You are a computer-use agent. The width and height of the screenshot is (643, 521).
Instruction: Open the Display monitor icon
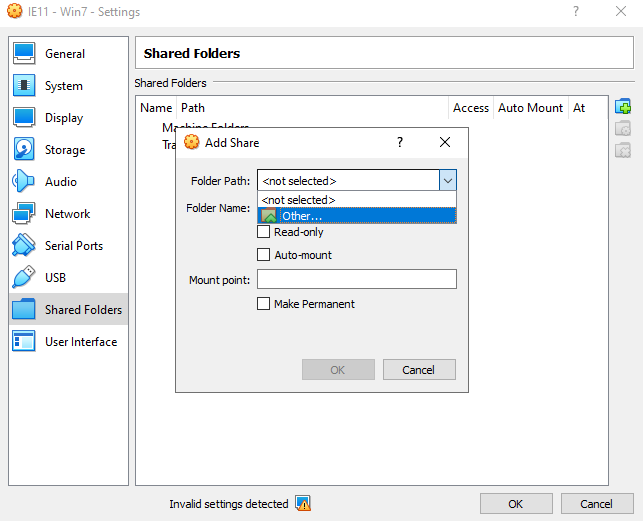click(x=24, y=117)
